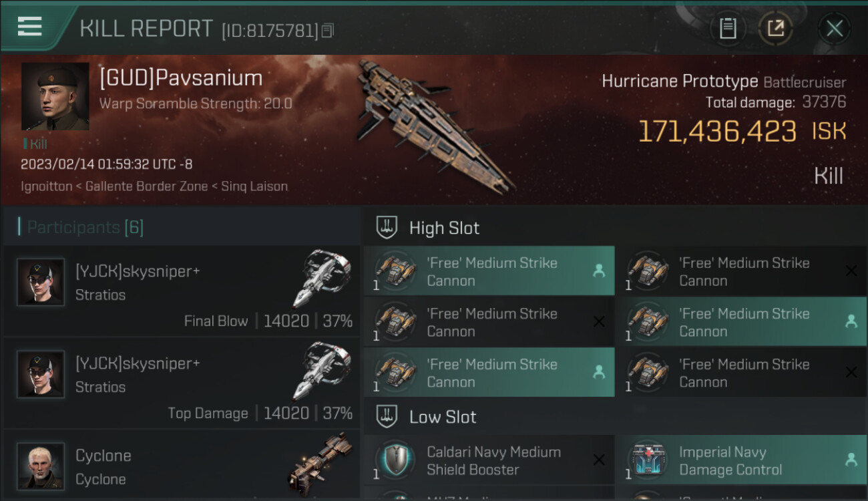Click the [GUD]Pavsanium pilot name

[x=181, y=78]
